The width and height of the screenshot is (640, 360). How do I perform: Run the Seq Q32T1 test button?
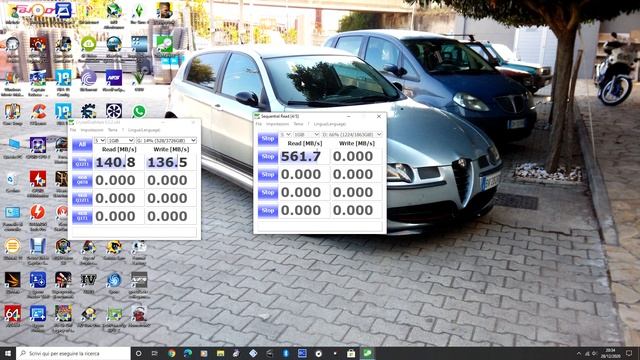pyautogui.click(x=82, y=162)
